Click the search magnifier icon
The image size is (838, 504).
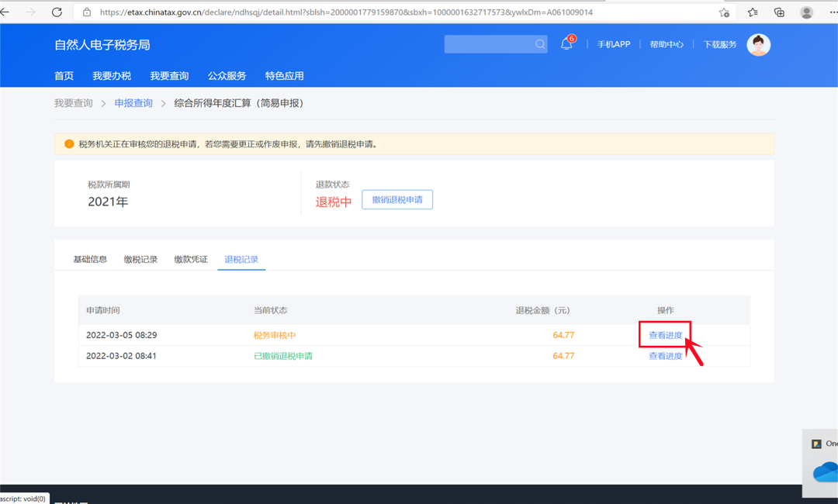[540, 44]
